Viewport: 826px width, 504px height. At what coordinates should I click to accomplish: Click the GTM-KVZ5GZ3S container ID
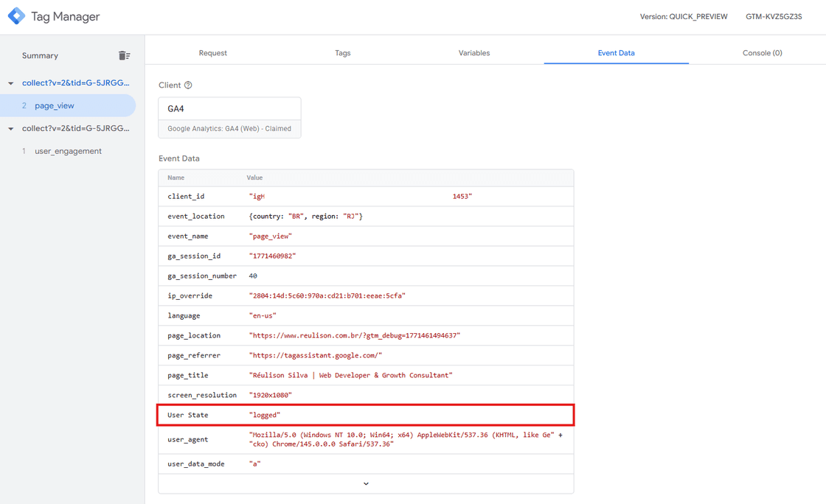tap(774, 16)
